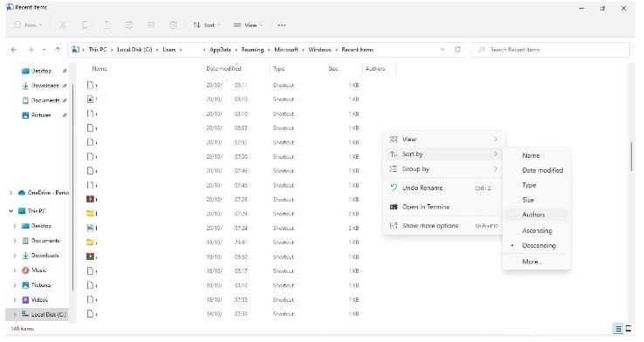This screenshot has height=342, width=644.
Task: Expand the OneDrive tree node
Action: pos(11,193)
